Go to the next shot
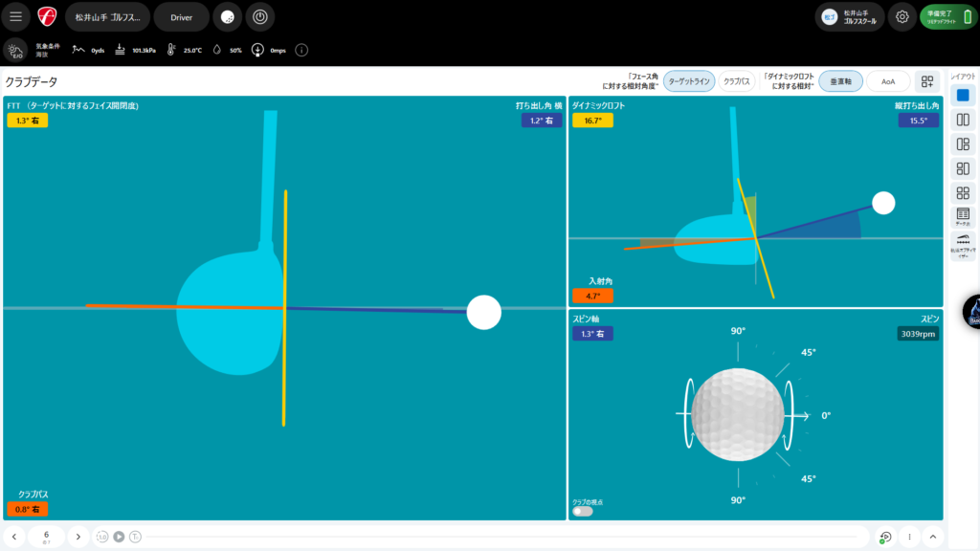 pyautogui.click(x=78, y=537)
